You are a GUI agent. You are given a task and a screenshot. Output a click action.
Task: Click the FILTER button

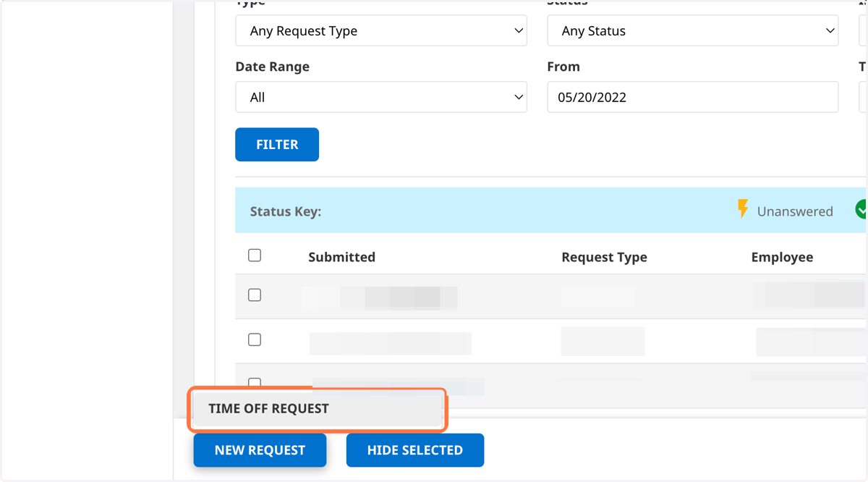pos(277,145)
